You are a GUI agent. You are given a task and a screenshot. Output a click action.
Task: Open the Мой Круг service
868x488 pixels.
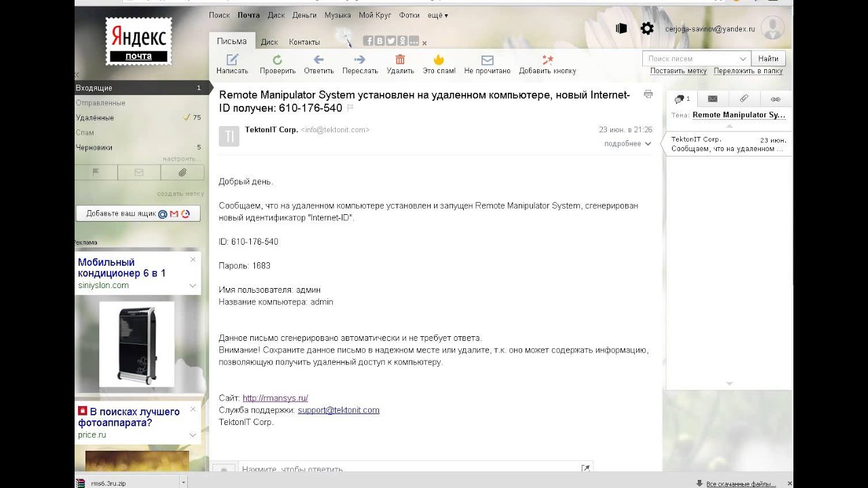375,15
